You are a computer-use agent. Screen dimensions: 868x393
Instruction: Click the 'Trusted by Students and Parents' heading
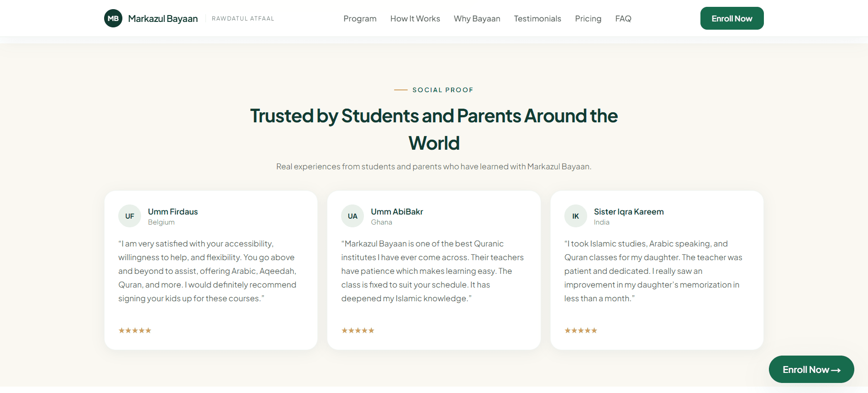pyautogui.click(x=434, y=129)
